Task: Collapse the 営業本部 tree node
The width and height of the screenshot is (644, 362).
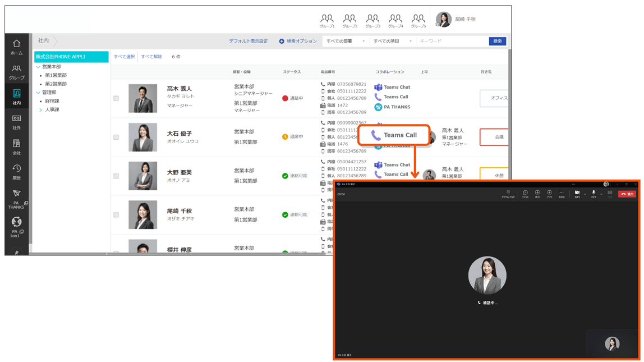Action: pyautogui.click(x=38, y=67)
